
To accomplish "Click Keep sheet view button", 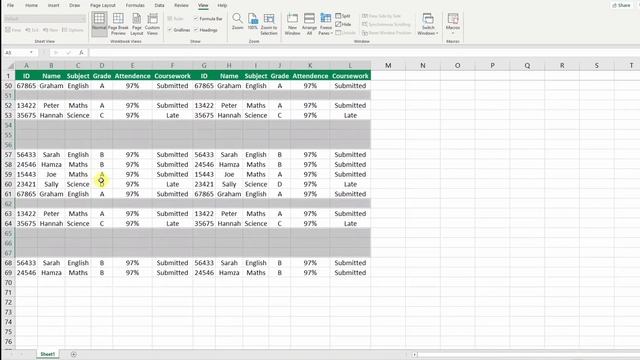I will click(13, 30).
